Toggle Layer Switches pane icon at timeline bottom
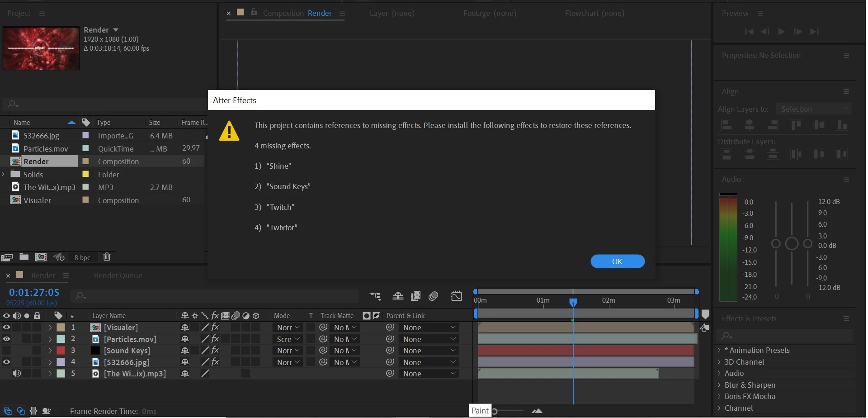 coord(8,411)
